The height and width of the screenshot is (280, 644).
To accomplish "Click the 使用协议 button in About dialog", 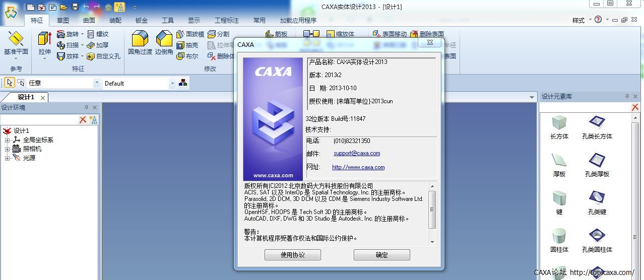I will coord(293,255).
